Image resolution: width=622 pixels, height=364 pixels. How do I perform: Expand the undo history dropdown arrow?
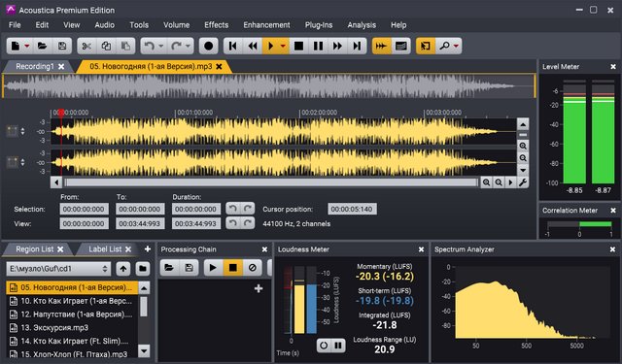click(161, 46)
